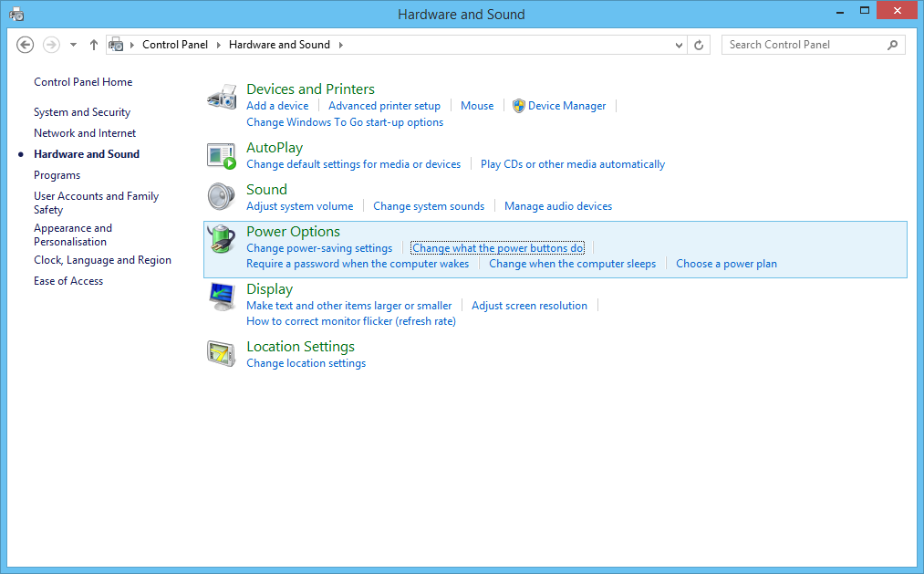Click the Location Settings icon

point(221,354)
